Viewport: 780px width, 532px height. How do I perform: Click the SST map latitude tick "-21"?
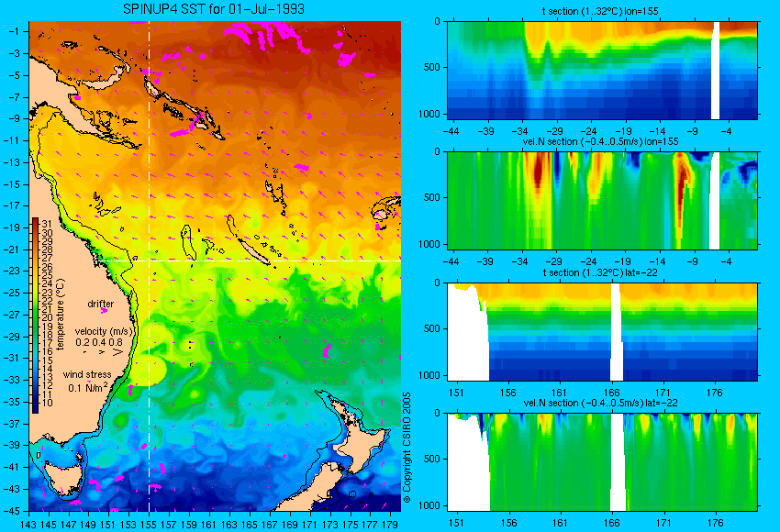click(x=13, y=249)
